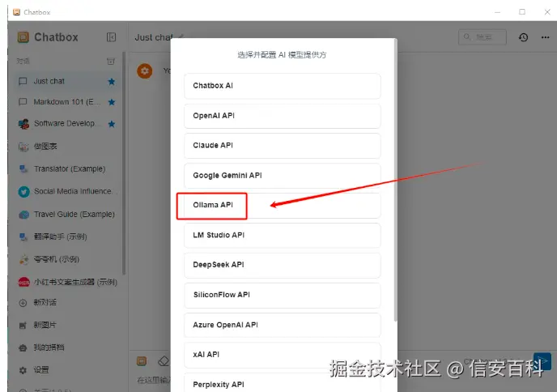557x392 pixels.
Task: Click the gear icon beside 设置
Action: (x=23, y=371)
